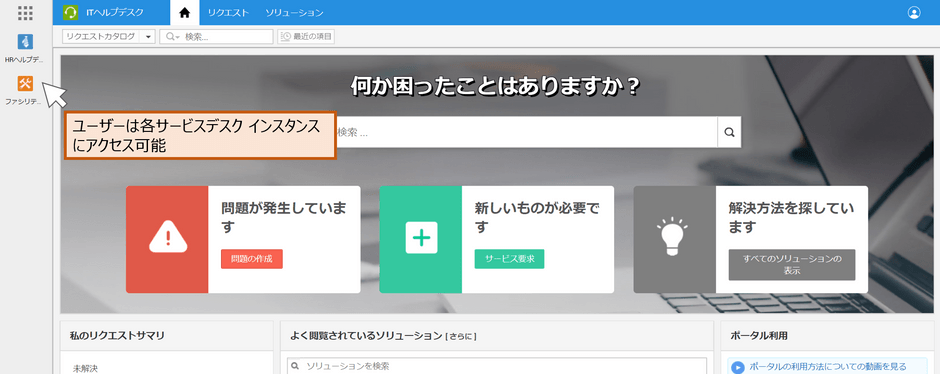This screenshot has width=940, height=374.
Task: Open the Facilities helpdesk instance icon
Action: [x=25, y=83]
